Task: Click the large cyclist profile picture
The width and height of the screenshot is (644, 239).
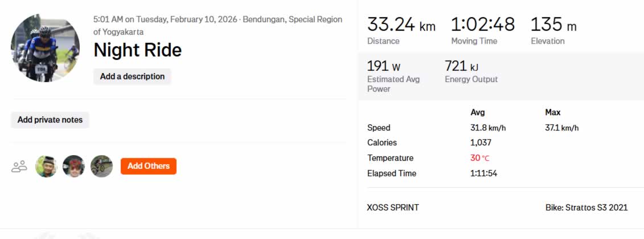Action: click(x=45, y=48)
